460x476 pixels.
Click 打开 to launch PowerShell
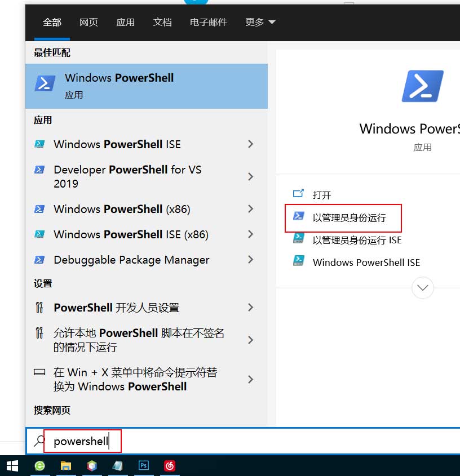(322, 194)
